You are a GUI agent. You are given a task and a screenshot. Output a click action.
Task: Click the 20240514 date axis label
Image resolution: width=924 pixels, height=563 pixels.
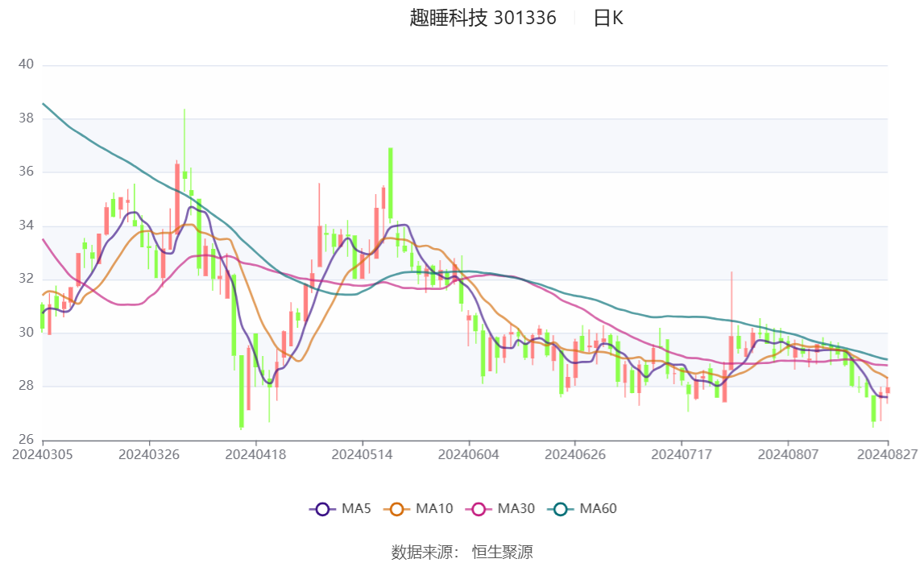pyautogui.click(x=362, y=454)
